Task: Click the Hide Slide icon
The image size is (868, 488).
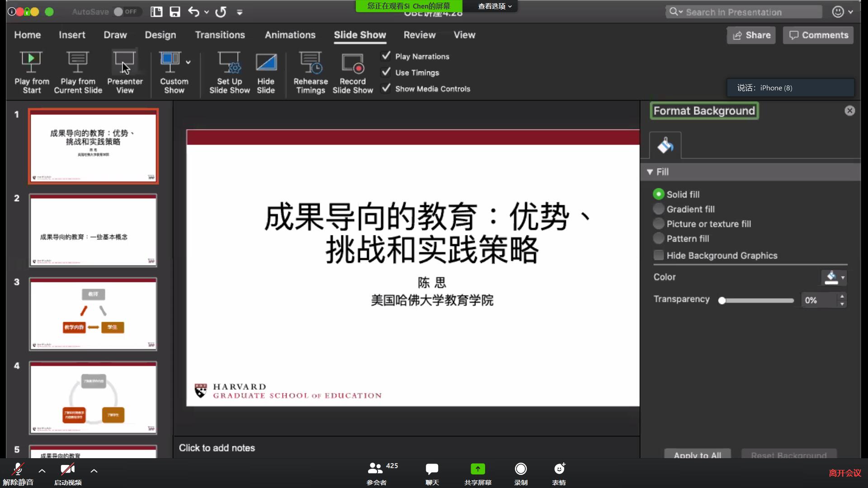Action: point(266,62)
